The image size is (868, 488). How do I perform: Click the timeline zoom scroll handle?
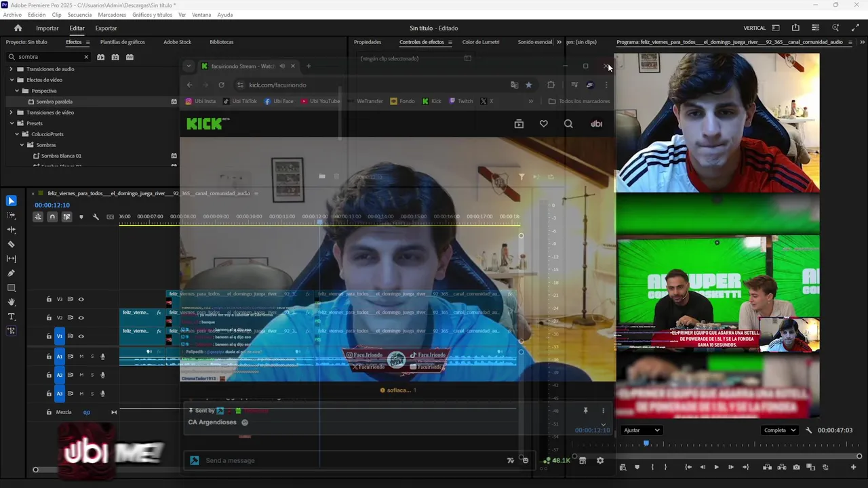36,470
